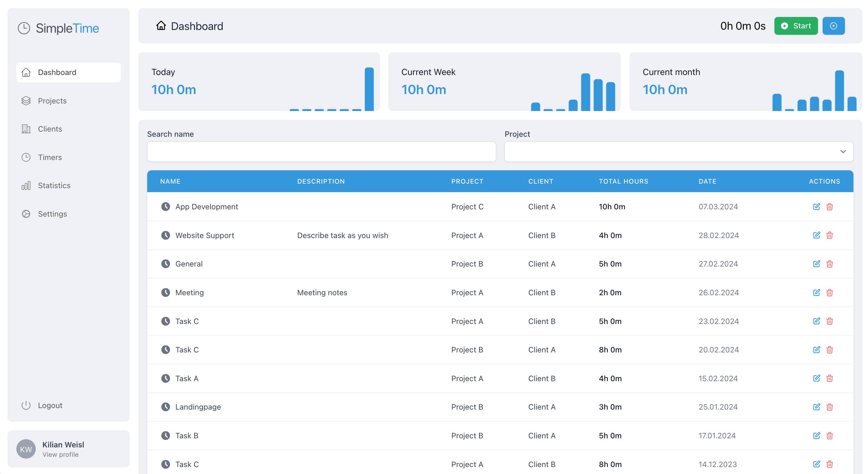Click the SimpleTime logo clock icon

click(24, 28)
